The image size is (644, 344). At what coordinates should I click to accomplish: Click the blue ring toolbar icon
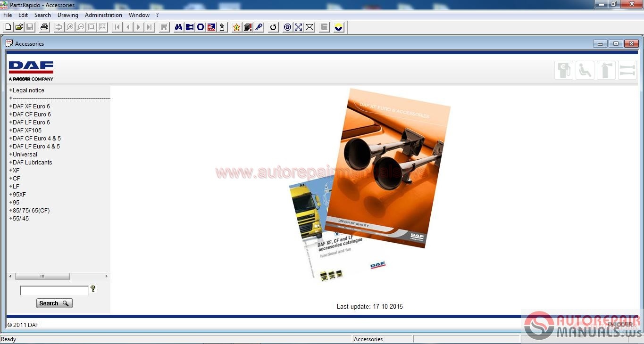pyautogui.click(x=201, y=27)
